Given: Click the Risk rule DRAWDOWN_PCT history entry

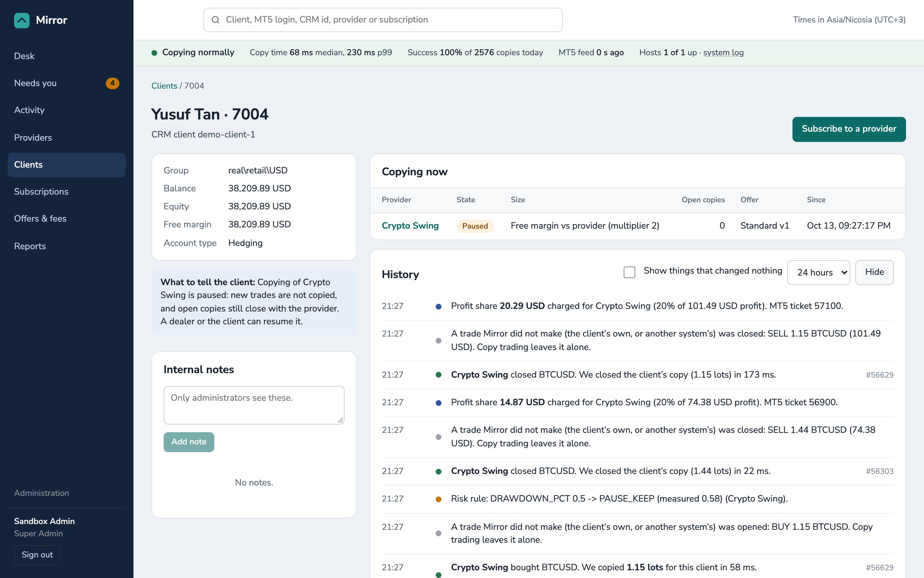Looking at the screenshot, I should click(637, 499).
